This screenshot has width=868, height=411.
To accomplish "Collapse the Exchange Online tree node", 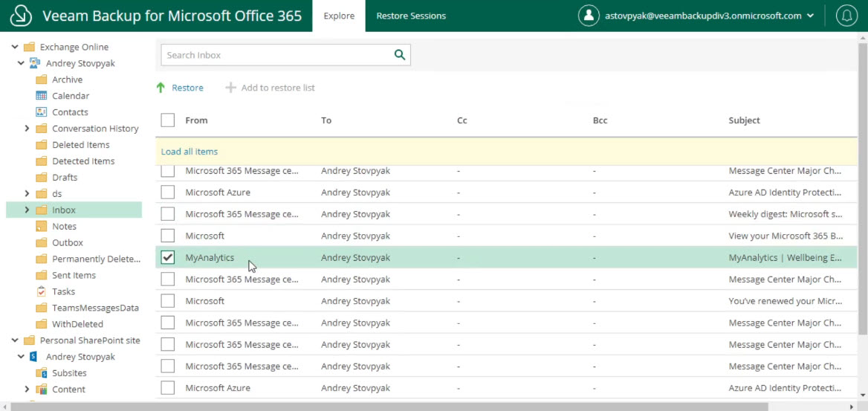I will pos(14,47).
